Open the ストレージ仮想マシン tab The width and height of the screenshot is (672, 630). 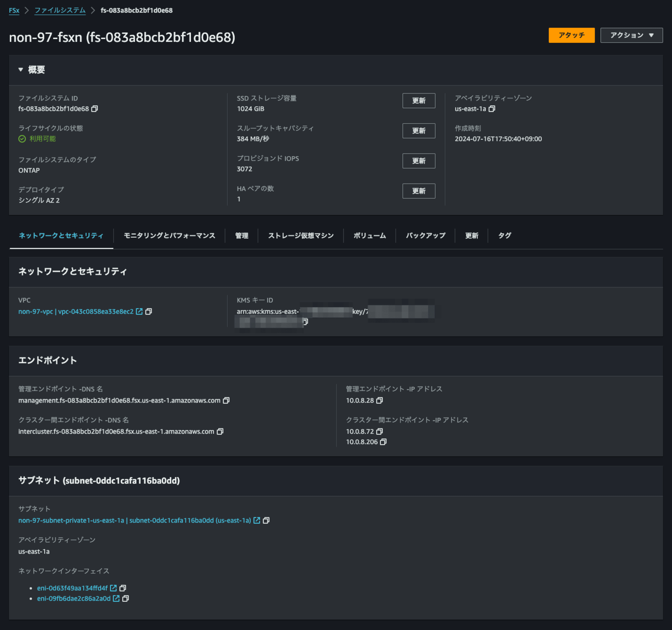pos(301,235)
